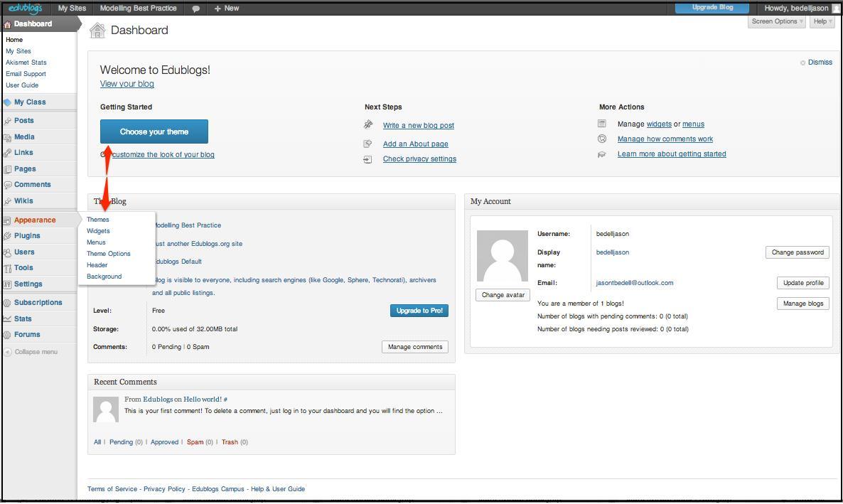843x504 pixels.
Task: Filter recent comments by Spam
Action: [195, 442]
